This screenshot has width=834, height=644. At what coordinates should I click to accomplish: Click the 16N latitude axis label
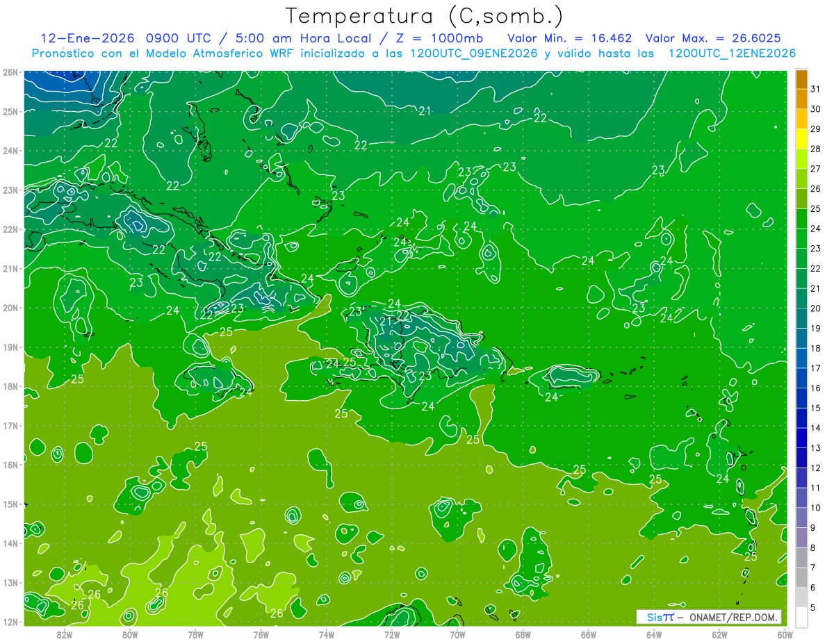tap(10, 465)
